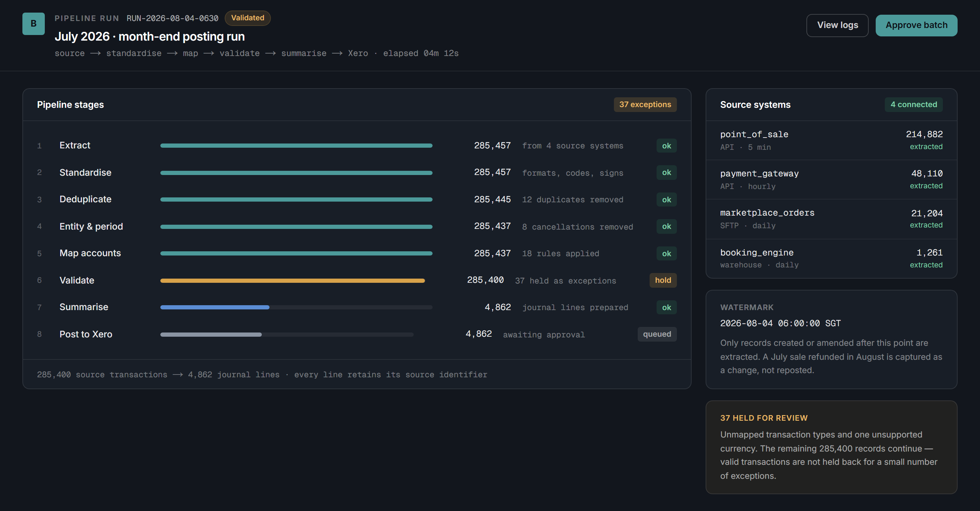Click the 4 connected badge
Viewport: 980px width, 511px height.
click(914, 104)
